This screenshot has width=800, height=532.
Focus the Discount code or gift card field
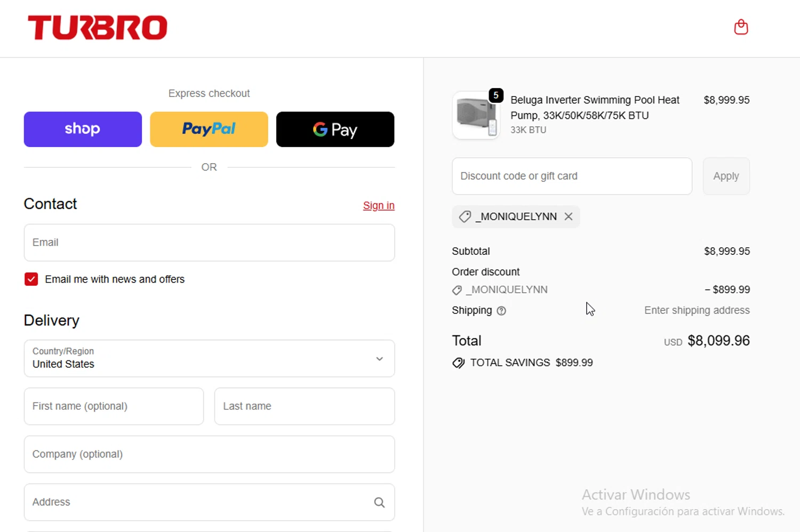coord(572,176)
